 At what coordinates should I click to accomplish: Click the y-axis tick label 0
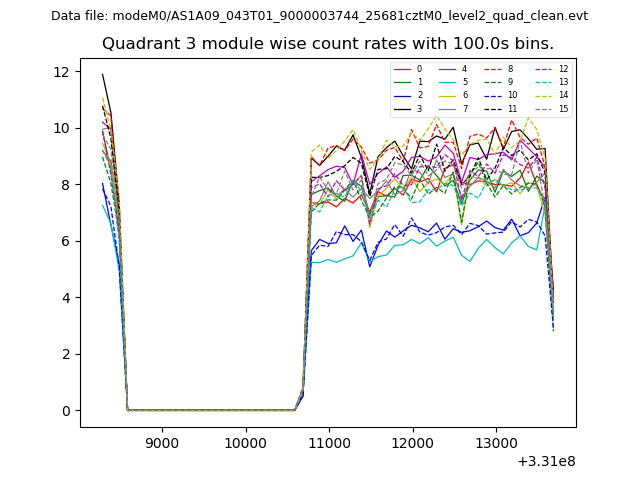point(65,411)
